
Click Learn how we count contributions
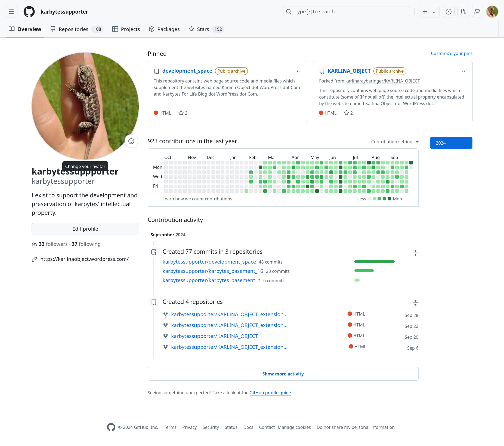click(197, 199)
